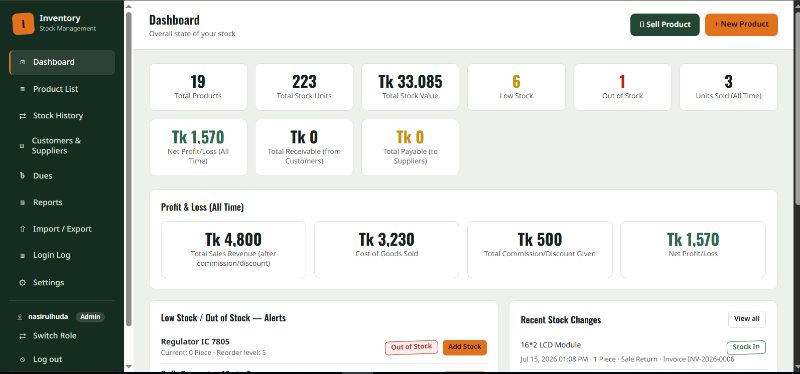Click the Stock History arrows icon
This screenshot has height=374, width=800.
click(x=22, y=116)
